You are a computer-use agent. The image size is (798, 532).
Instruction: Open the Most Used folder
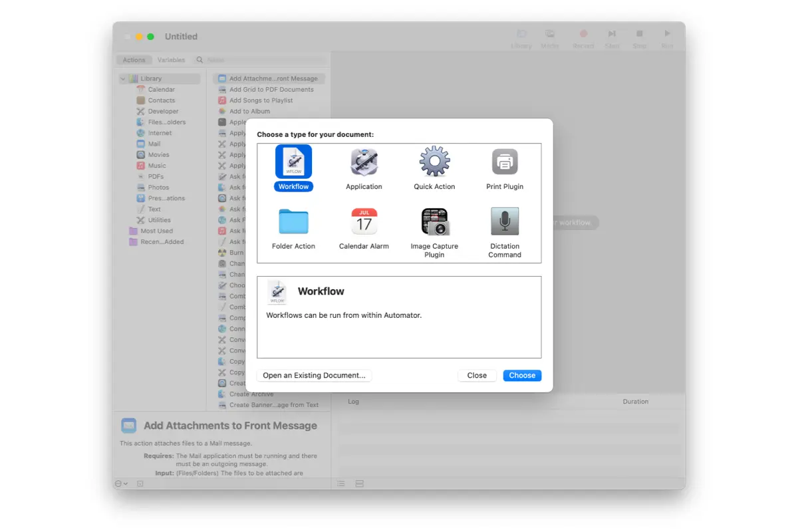coord(156,231)
